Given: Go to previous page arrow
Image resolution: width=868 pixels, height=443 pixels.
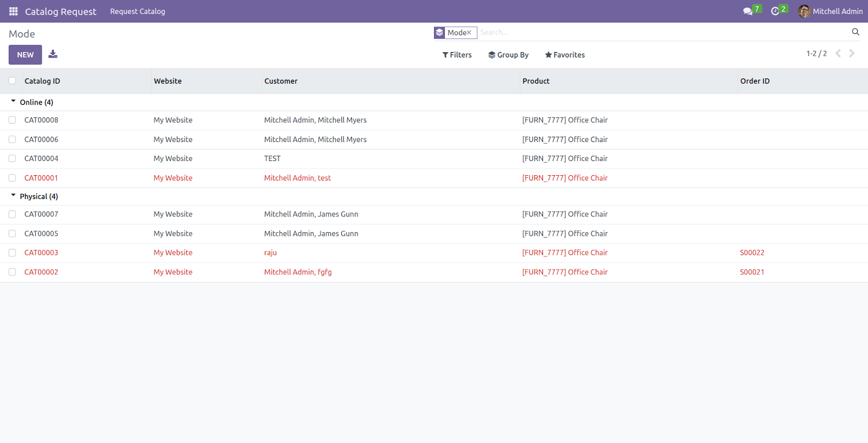Looking at the screenshot, I should 838,53.
